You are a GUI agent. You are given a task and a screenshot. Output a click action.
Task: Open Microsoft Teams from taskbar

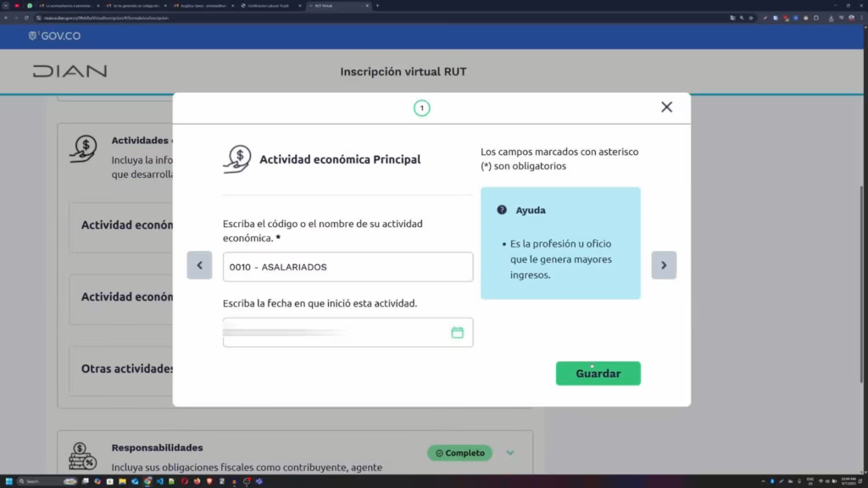(259, 481)
